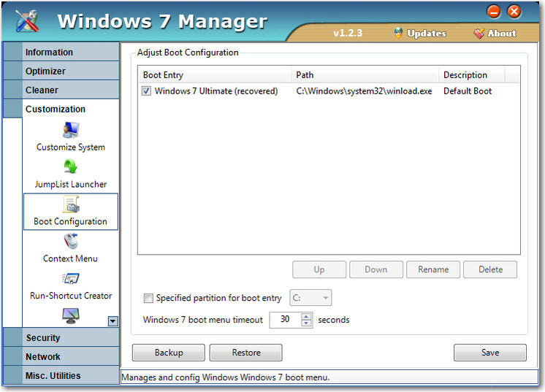Click the Down button

376,269
